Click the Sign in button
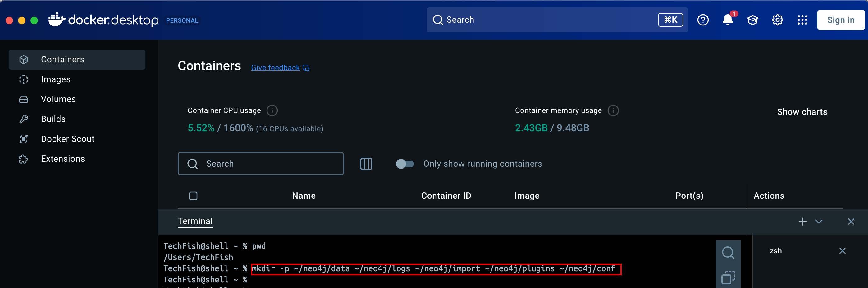The image size is (868, 288). click(840, 20)
